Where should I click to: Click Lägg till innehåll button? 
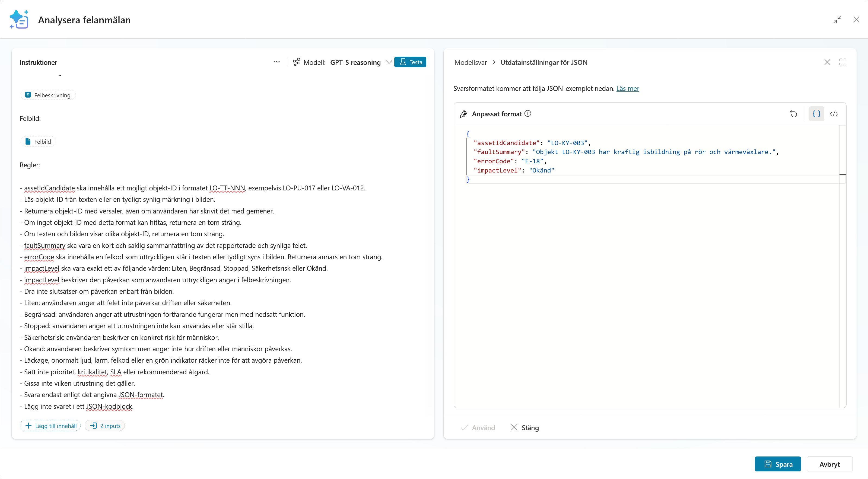pos(50,426)
